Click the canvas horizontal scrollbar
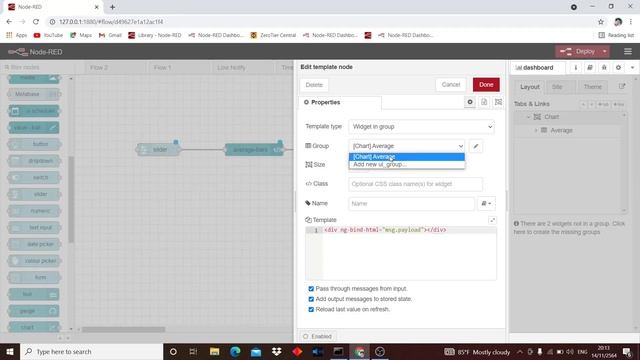 click(x=123, y=329)
